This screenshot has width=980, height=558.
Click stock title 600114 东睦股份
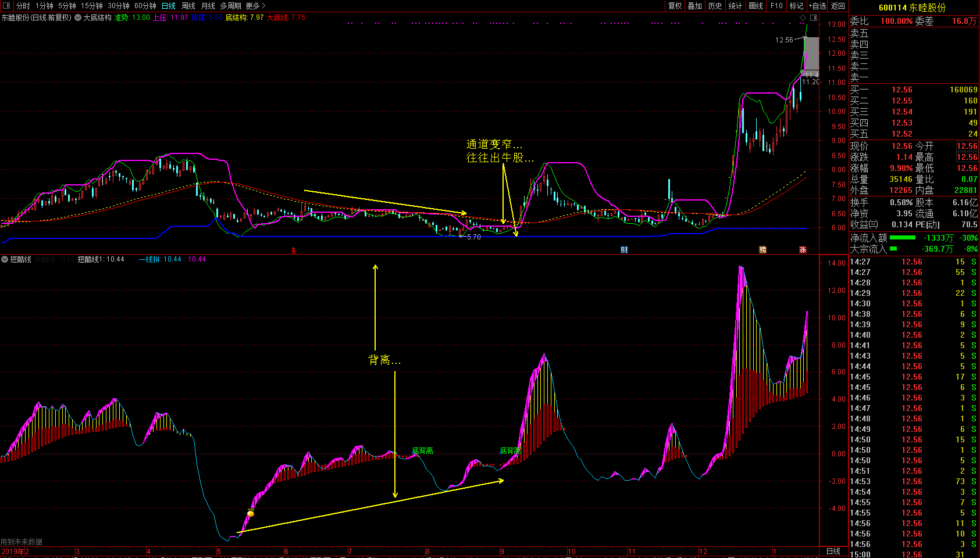pos(912,8)
